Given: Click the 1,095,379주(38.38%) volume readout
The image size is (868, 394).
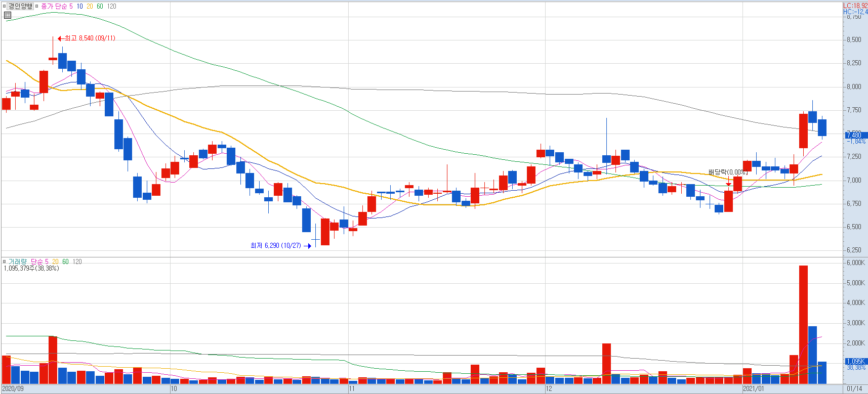Looking at the screenshot, I should (31, 268).
